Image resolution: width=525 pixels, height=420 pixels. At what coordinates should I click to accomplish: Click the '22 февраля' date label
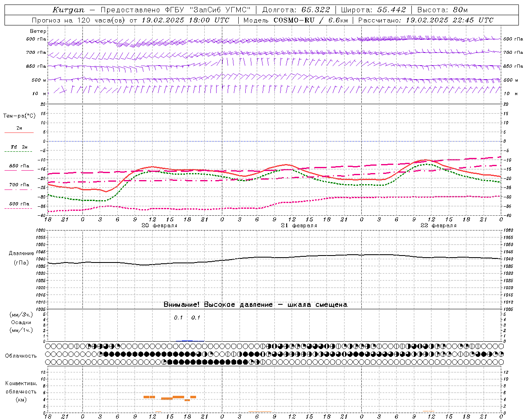pos(438,226)
